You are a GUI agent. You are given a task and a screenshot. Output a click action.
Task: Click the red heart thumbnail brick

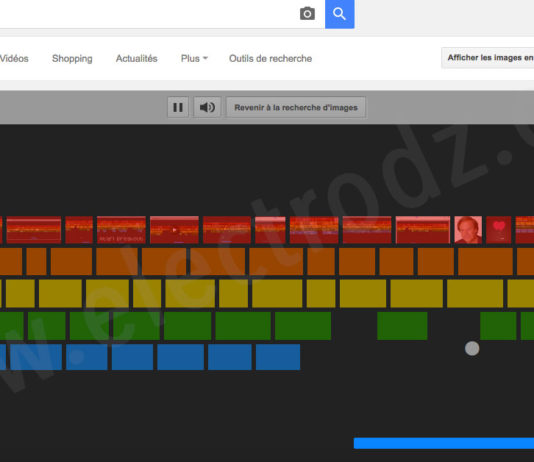point(499,230)
